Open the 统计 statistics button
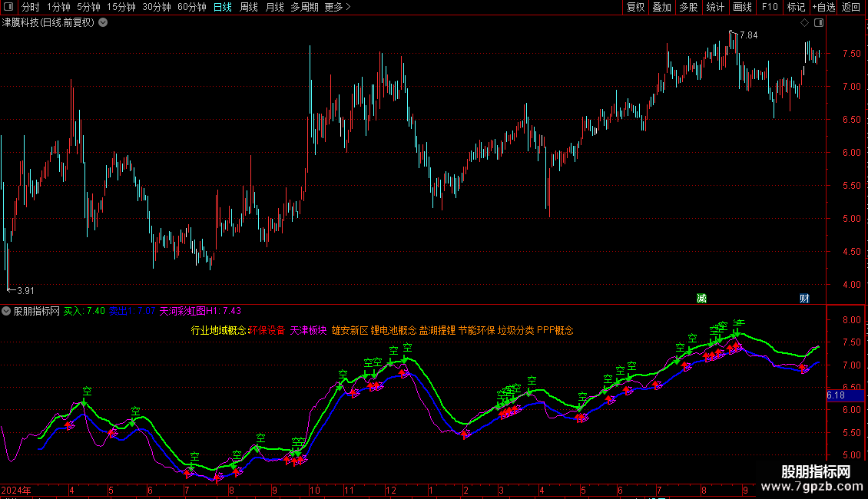Viewport: 868px width, 499px height. coord(714,7)
